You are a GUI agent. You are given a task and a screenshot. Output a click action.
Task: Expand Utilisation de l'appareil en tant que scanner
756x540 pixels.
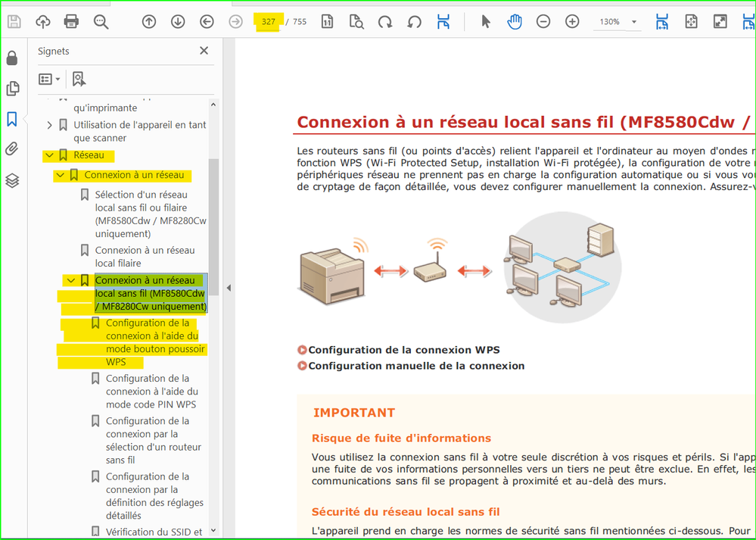click(50, 125)
